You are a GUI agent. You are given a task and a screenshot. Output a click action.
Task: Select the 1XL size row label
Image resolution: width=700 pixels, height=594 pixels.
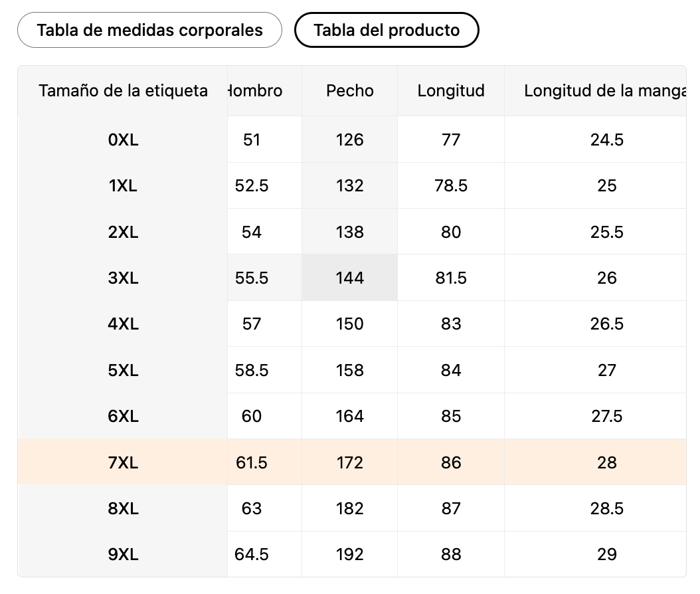coord(123,186)
